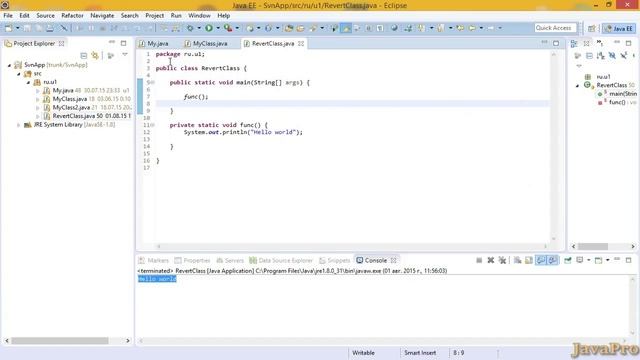Screen dimensions: 640x360
Task: Maximize the Project Explorer panel
Action: tap(123, 43)
